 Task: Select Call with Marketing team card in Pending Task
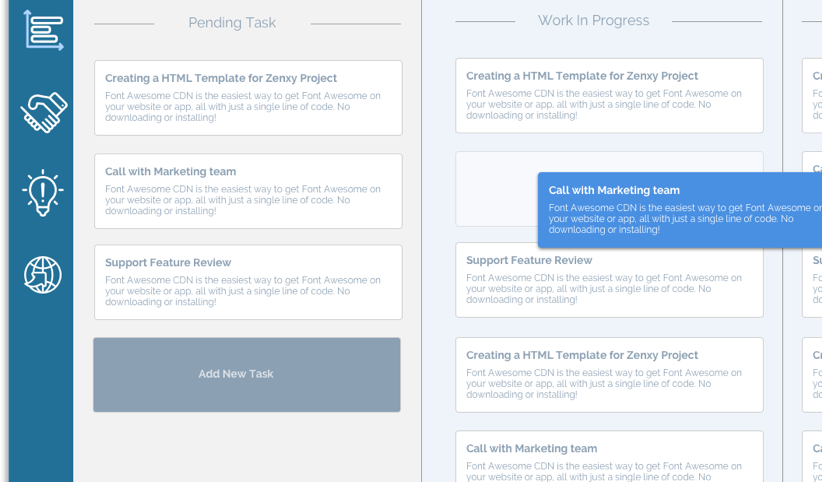click(248, 191)
